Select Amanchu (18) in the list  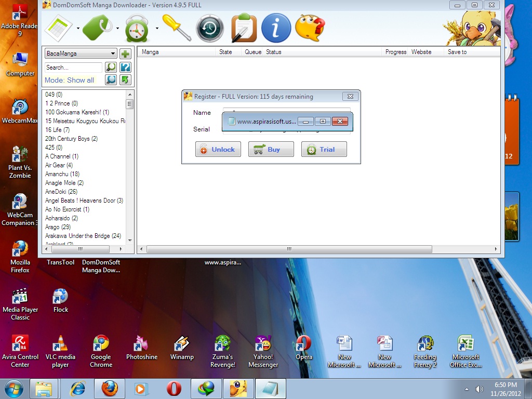pyautogui.click(x=62, y=174)
